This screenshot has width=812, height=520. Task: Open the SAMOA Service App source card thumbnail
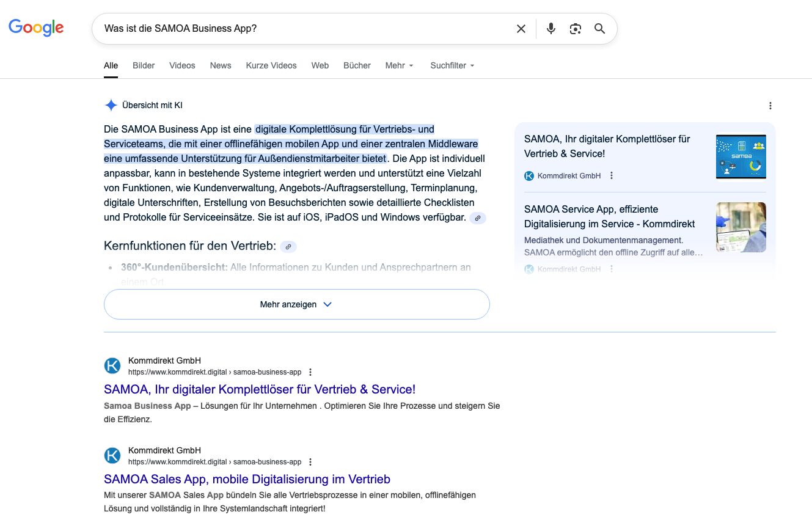(741, 227)
